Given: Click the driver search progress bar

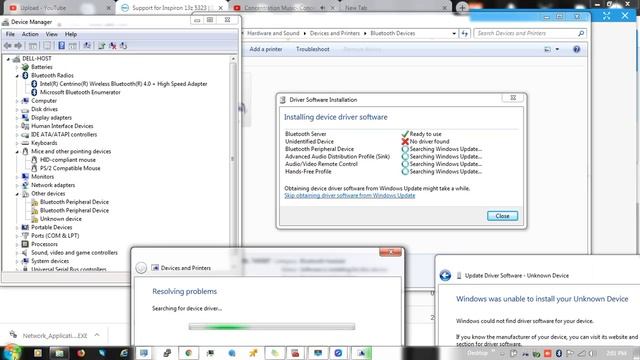Looking at the screenshot, I should (x=272, y=327).
